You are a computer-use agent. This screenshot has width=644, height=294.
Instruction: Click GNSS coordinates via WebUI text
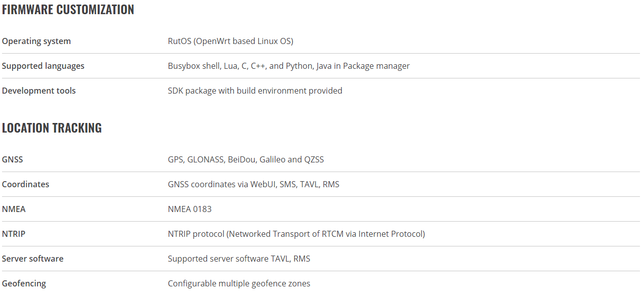click(x=254, y=184)
